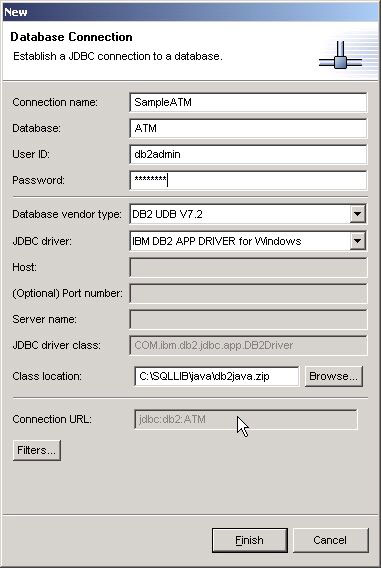Click the 'Server name:' label
381x568 pixels.
(45, 320)
